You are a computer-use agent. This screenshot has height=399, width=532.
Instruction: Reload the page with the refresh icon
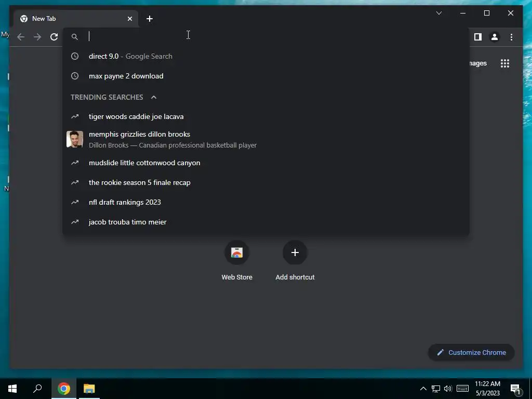pyautogui.click(x=54, y=37)
